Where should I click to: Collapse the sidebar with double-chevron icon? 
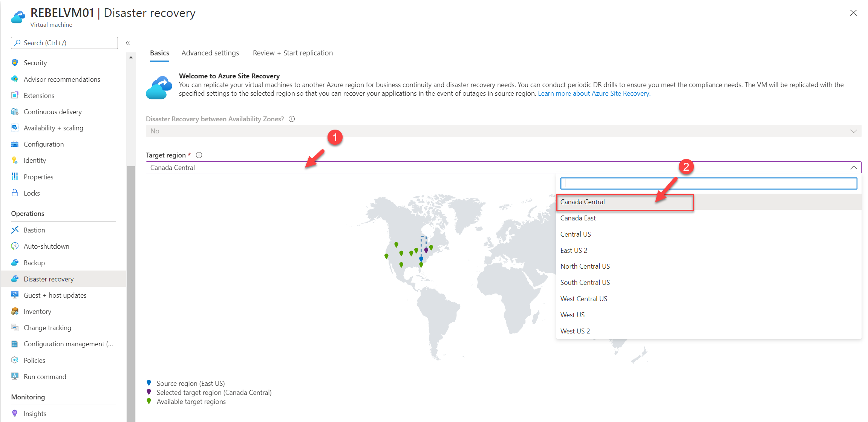[128, 43]
